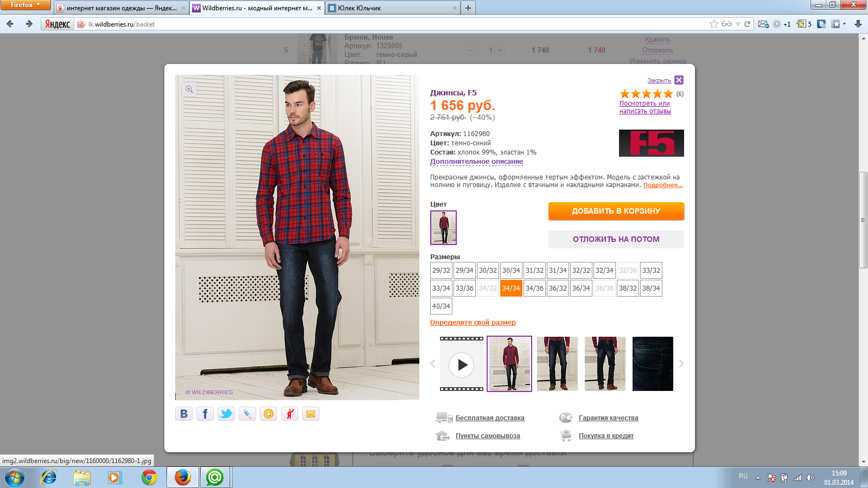868x488 pixels.
Task: Show hidden icons in the system tray
Action: pos(758,478)
